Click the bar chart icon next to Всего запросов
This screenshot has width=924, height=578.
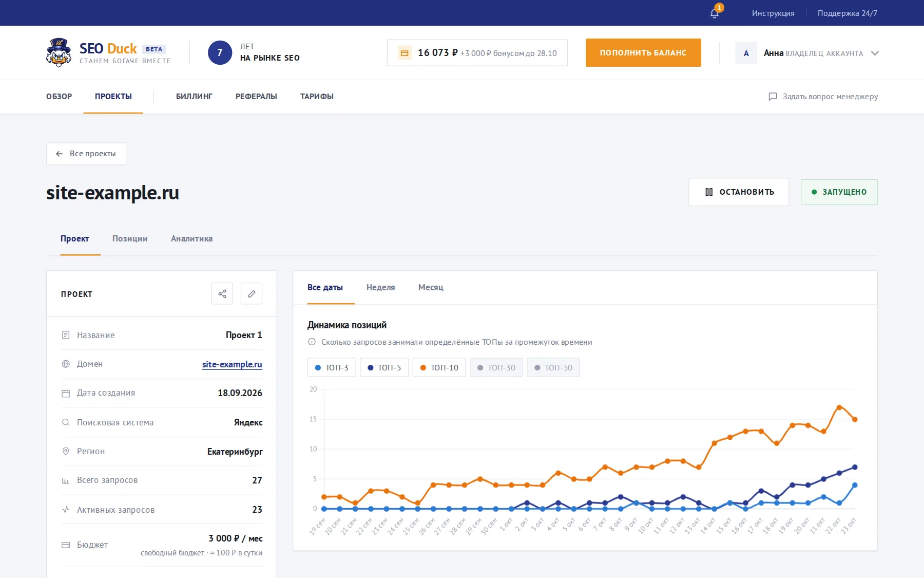66,480
